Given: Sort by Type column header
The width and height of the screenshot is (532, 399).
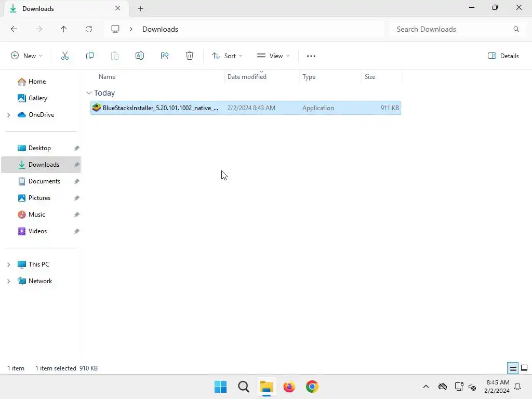Looking at the screenshot, I should point(309,77).
